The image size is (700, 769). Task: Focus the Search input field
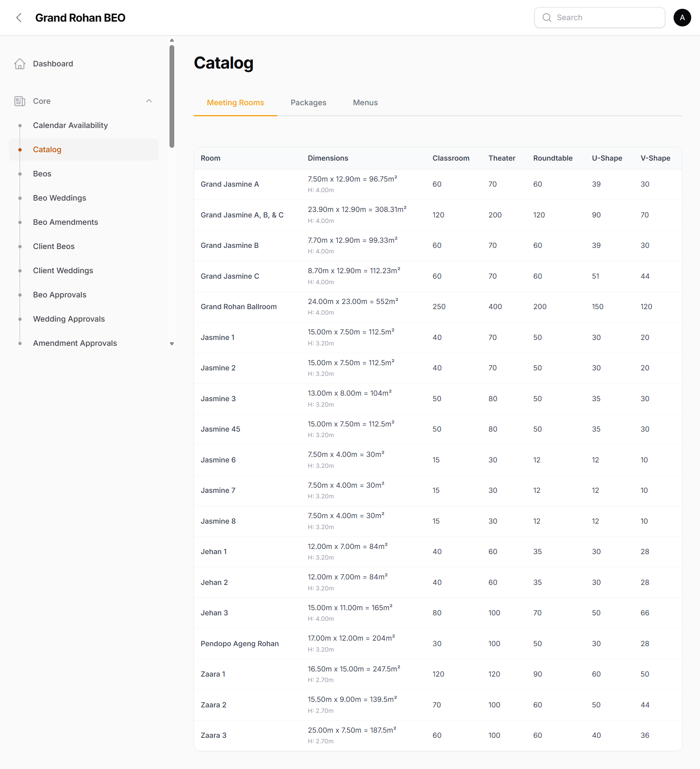599,18
